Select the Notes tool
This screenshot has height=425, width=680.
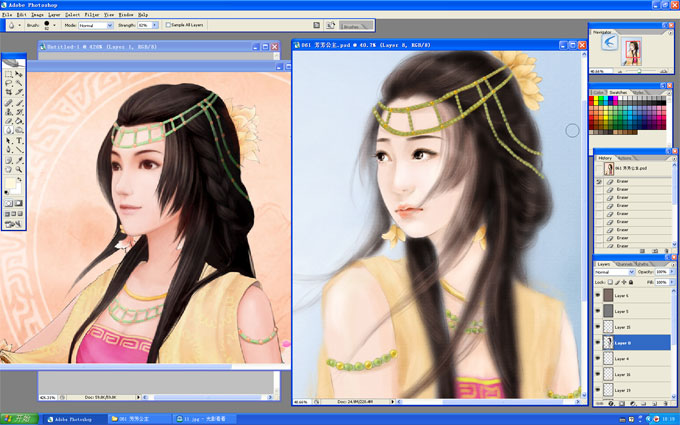(8, 160)
